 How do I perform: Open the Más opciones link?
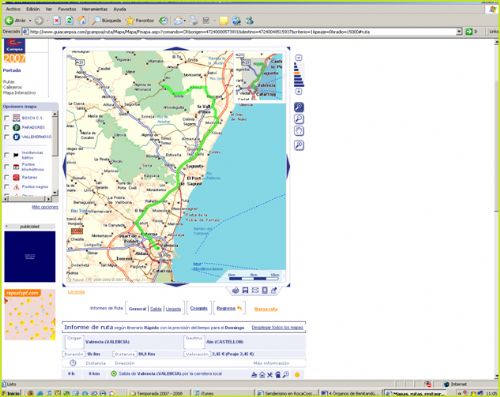tap(45, 207)
